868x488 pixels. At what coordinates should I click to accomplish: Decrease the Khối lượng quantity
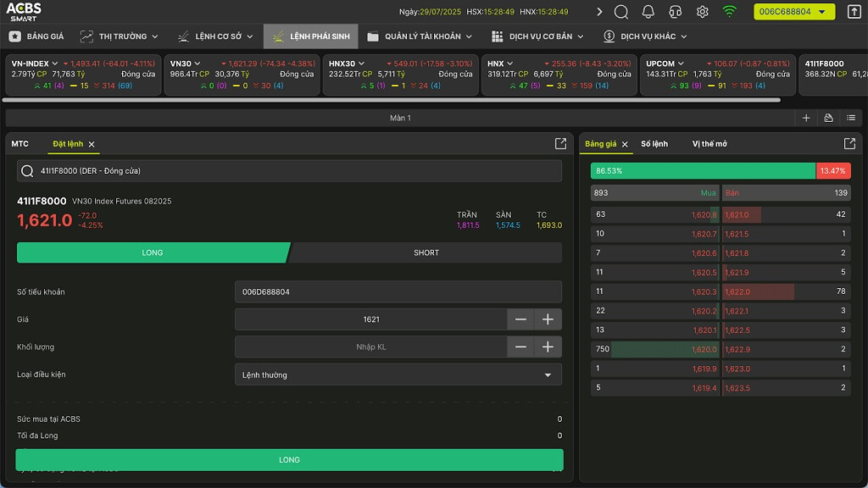tap(520, 347)
